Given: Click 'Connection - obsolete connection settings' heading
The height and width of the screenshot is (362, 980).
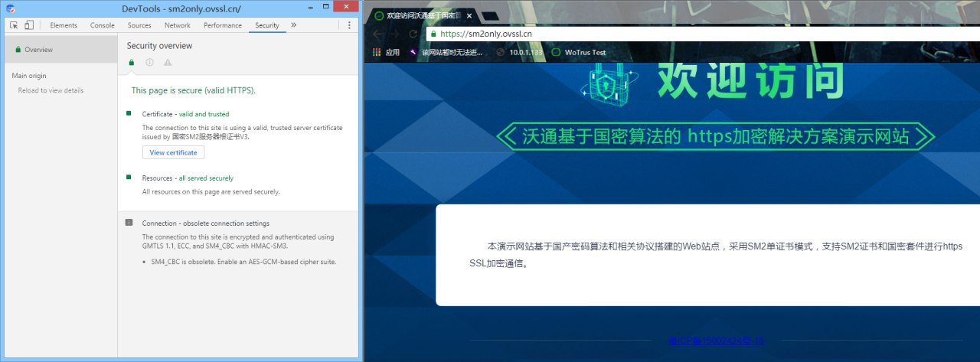Looking at the screenshot, I should click(x=206, y=223).
